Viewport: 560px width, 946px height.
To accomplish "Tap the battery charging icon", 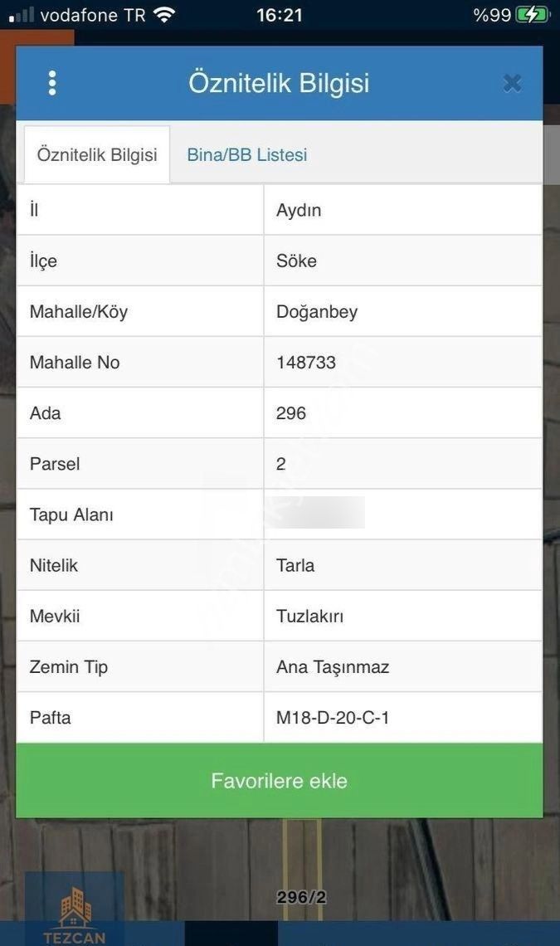I will click(532, 15).
